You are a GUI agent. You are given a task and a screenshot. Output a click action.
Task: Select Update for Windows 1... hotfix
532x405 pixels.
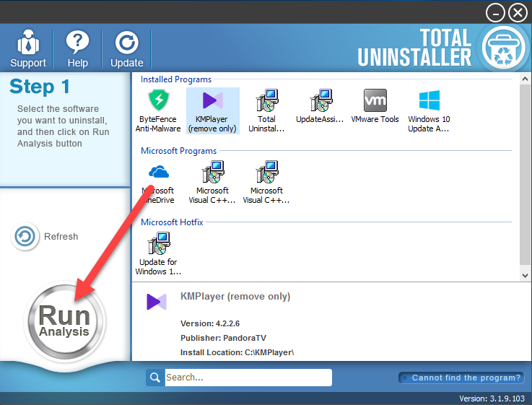pos(158,253)
